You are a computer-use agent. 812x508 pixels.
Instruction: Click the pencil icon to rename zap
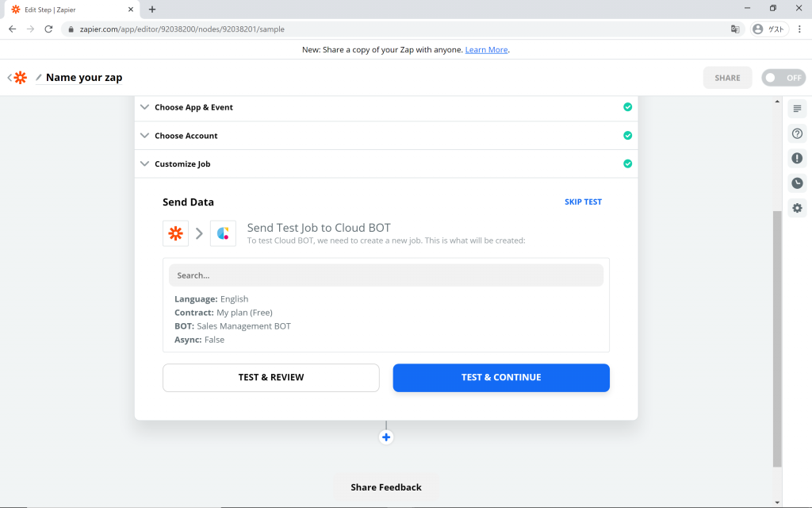coord(38,78)
